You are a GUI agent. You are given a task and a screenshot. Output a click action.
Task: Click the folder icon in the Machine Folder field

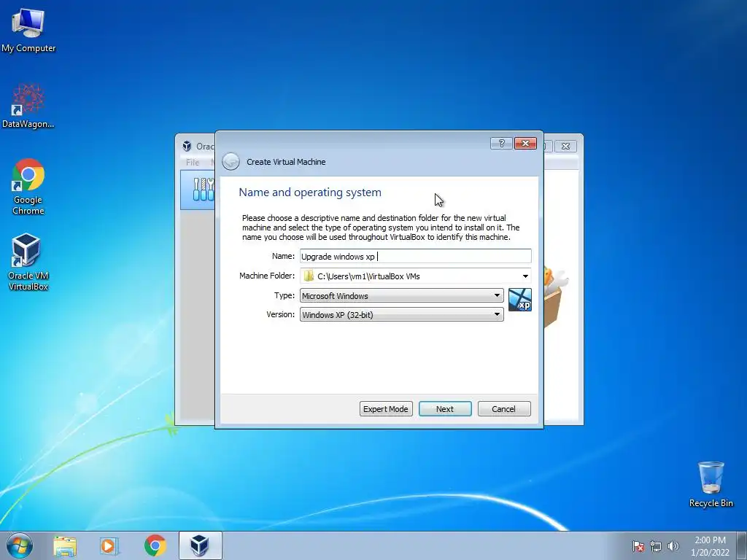pyautogui.click(x=309, y=276)
